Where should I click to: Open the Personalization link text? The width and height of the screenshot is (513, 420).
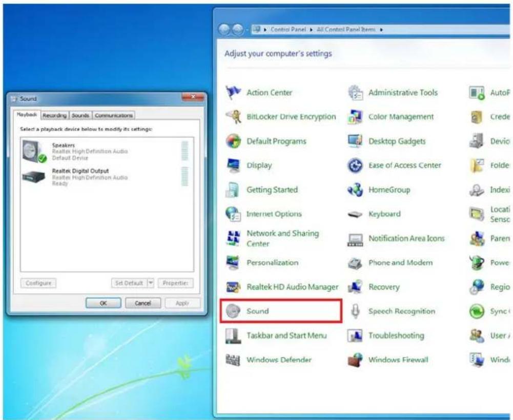coord(273,263)
